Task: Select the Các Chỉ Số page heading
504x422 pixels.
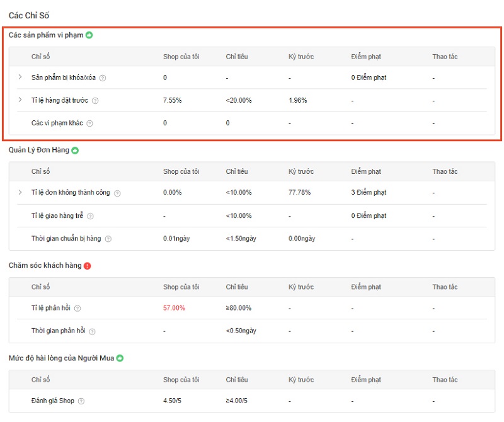Action: click(x=29, y=14)
